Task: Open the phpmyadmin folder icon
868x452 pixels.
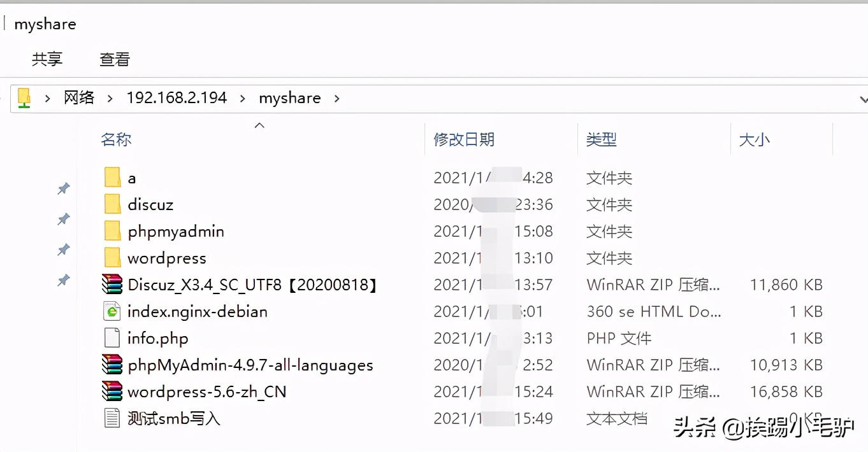Action: (113, 231)
